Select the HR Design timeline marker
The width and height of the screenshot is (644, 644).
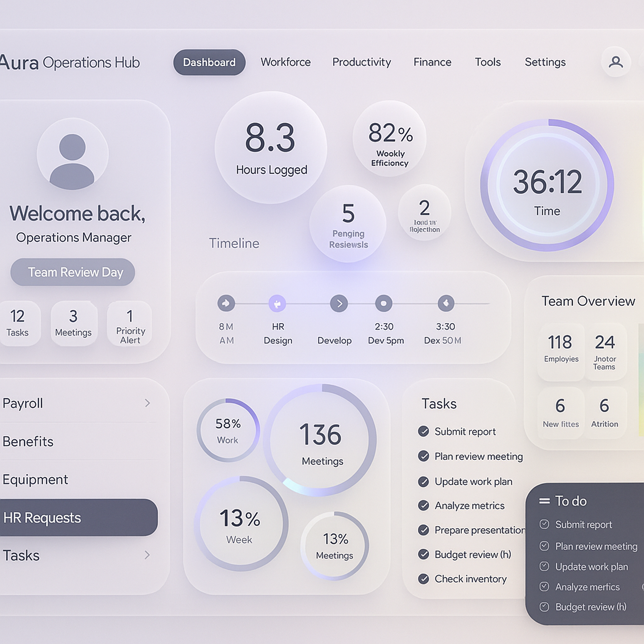pyautogui.click(x=277, y=303)
